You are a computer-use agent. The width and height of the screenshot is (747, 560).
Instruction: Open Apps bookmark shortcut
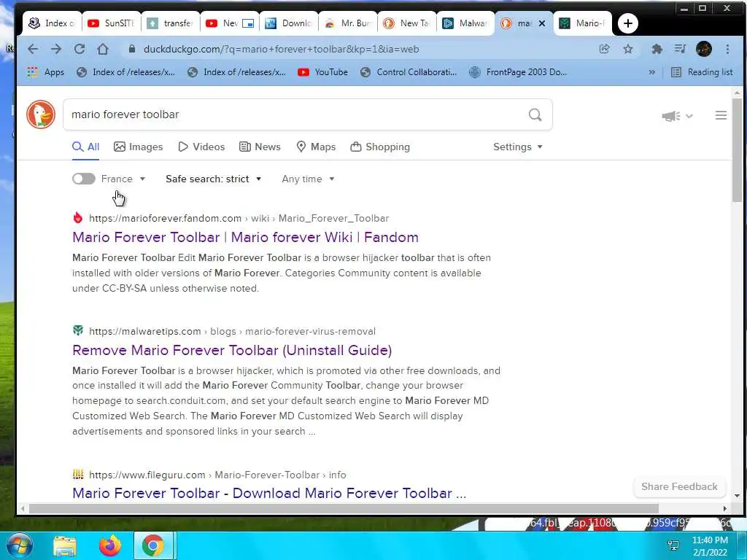tap(46, 72)
